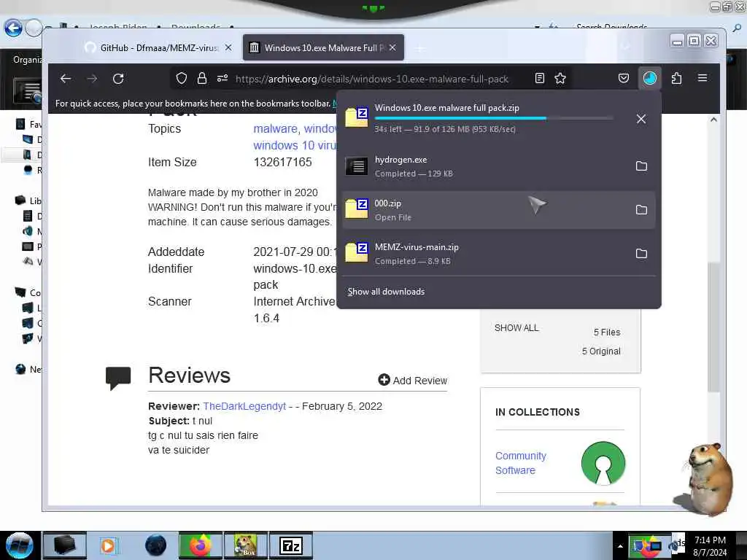Screen dimensions: 747x560
Task: Click the download progress bar
Action: click(494, 117)
